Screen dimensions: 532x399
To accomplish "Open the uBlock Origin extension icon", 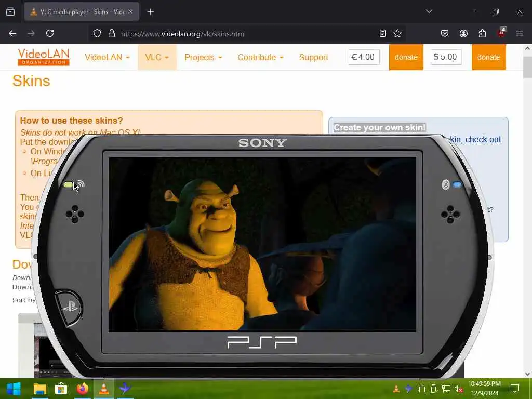I will pyautogui.click(x=501, y=33).
